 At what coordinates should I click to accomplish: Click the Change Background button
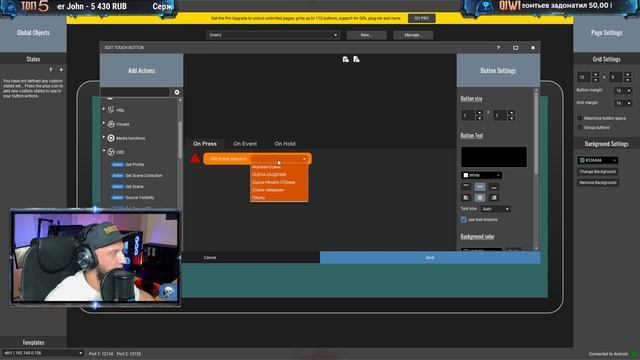click(598, 172)
